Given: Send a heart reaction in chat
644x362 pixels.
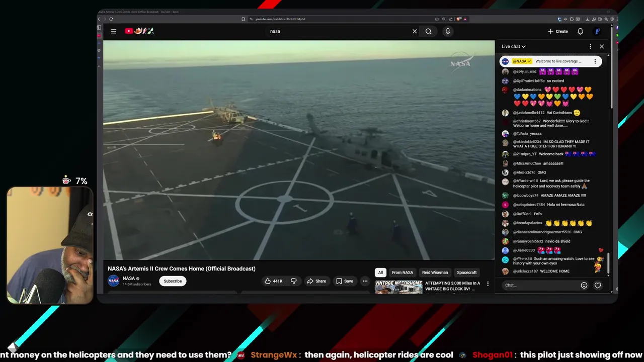Looking at the screenshot, I should 598,285.
